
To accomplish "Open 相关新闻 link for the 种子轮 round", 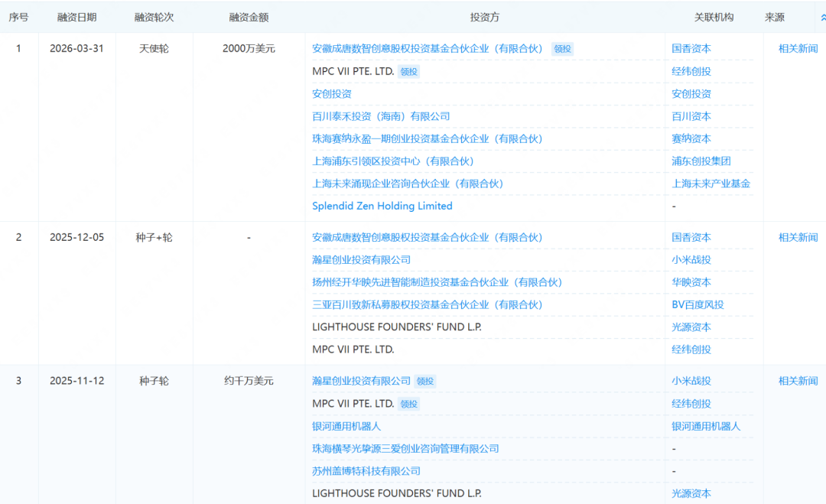I will 798,381.
